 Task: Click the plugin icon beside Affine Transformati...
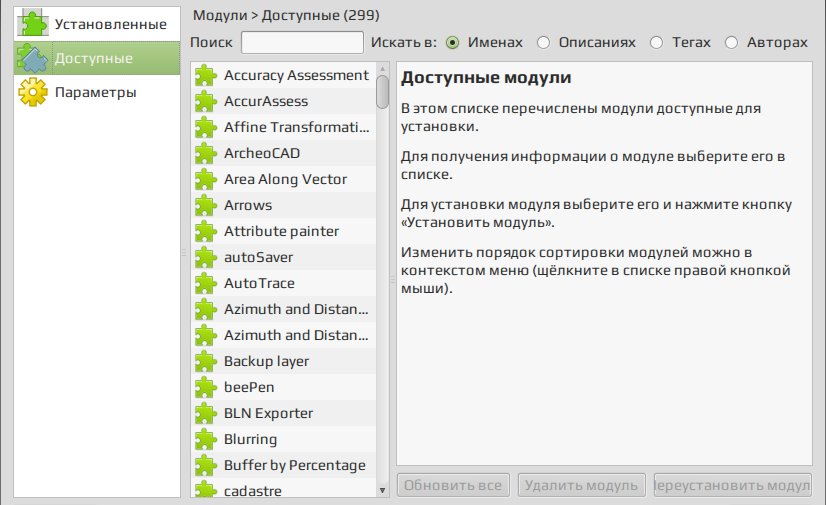(x=205, y=127)
